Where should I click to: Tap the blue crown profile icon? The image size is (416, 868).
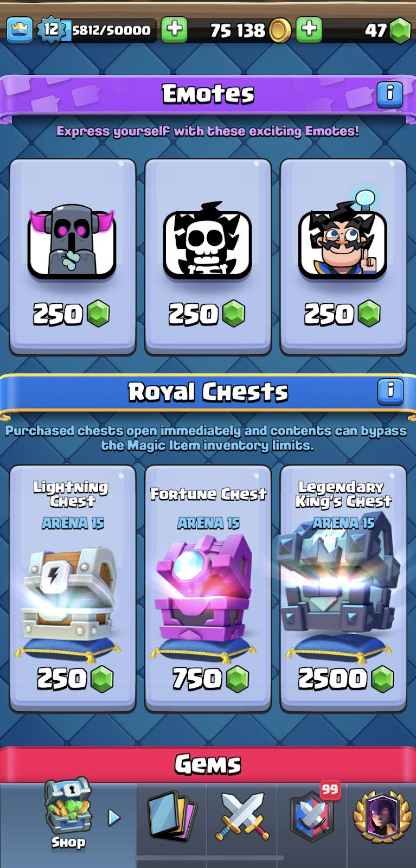point(20,30)
